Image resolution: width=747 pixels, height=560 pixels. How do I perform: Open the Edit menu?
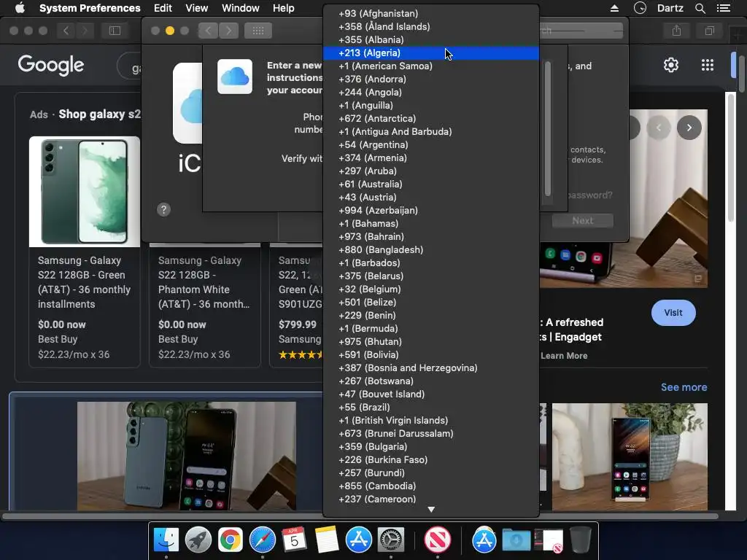coord(163,8)
